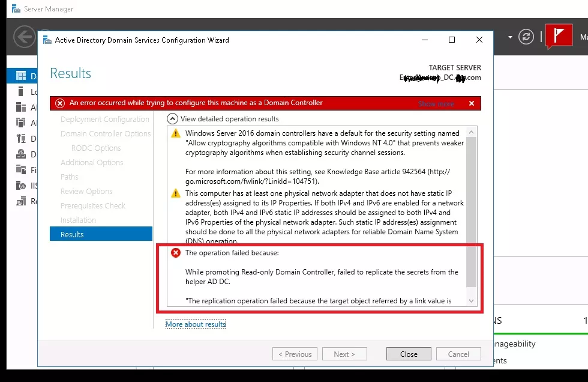
Task: Collapse View detailed operation results
Action: coord(172,119)
